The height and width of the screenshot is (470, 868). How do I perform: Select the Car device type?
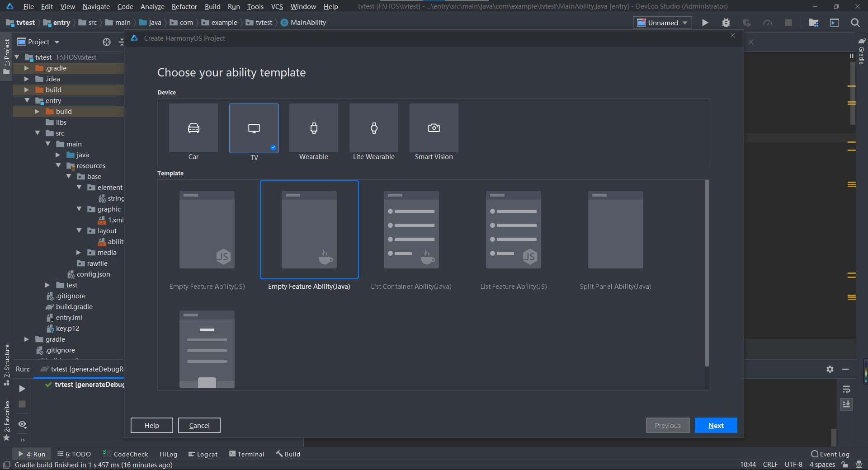point(193,128)
